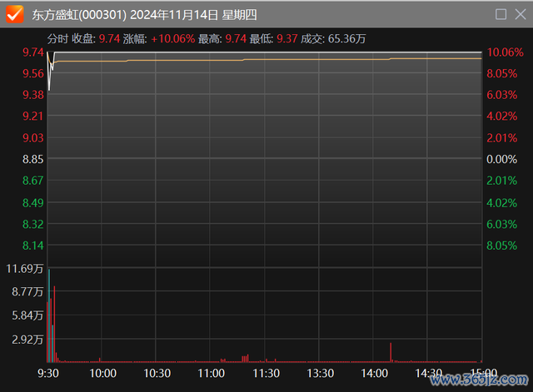
Task: Click the 11:30 time axis label
Action: [x=266, y=374]
